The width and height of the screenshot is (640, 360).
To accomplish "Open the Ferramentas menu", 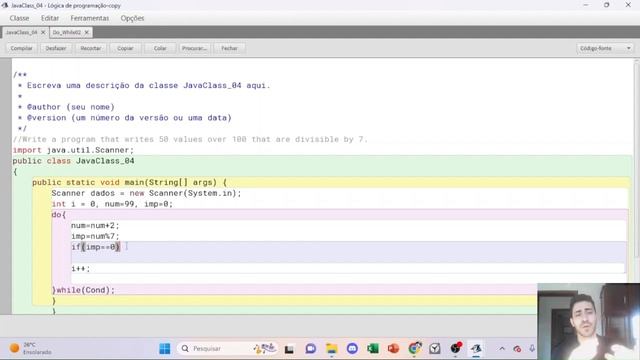I will [90, 18].
